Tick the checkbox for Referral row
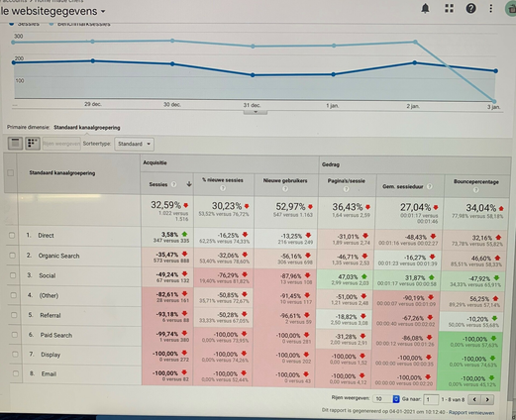 (14, 315)
